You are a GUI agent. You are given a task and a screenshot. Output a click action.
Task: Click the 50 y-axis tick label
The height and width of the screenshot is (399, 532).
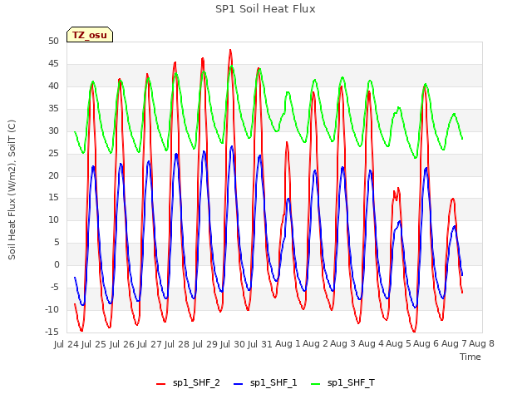coord(53,42)
